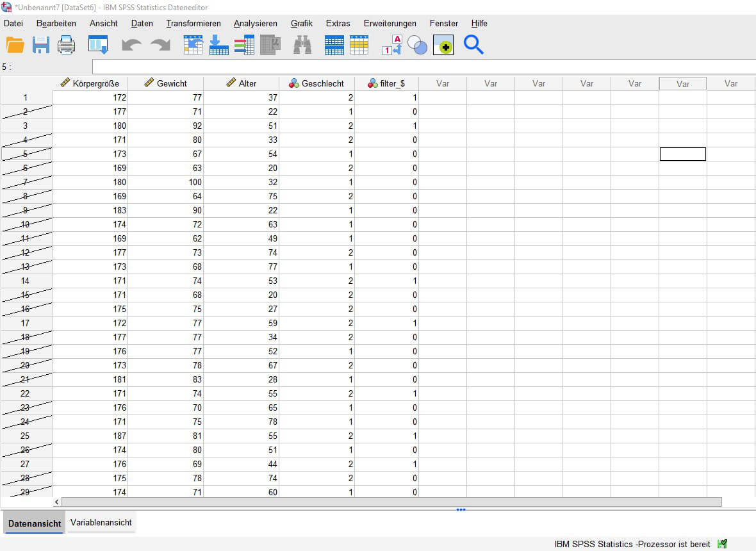
Task: Insert a new variable
Action: click(x=359, y=45)
